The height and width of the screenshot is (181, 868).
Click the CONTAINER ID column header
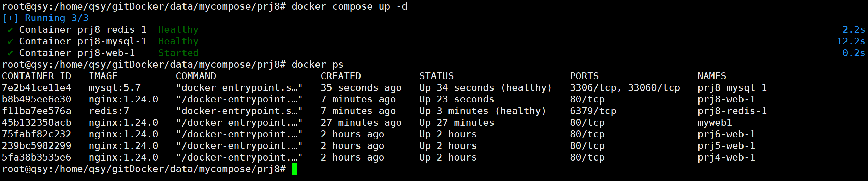[x=36, y=76]
